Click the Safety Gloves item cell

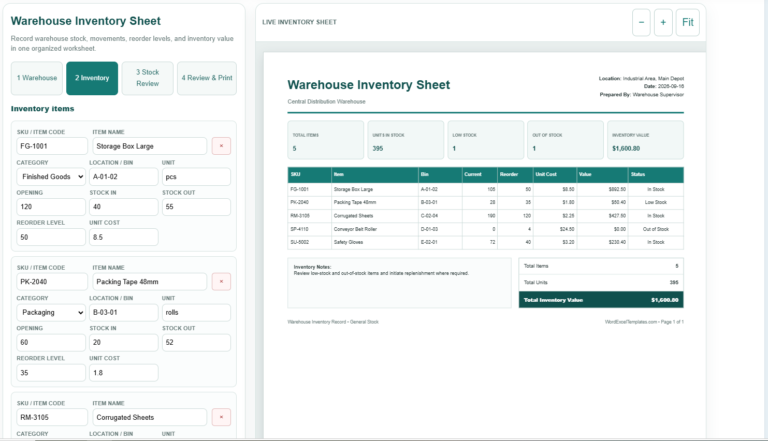tap(375, 242)
